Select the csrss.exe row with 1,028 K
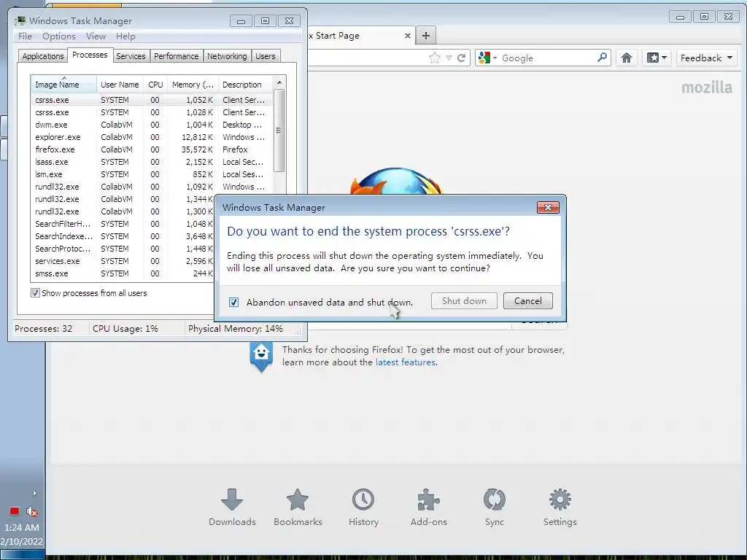The height and width of the screenshot is (560, 747). pos(152,112)
